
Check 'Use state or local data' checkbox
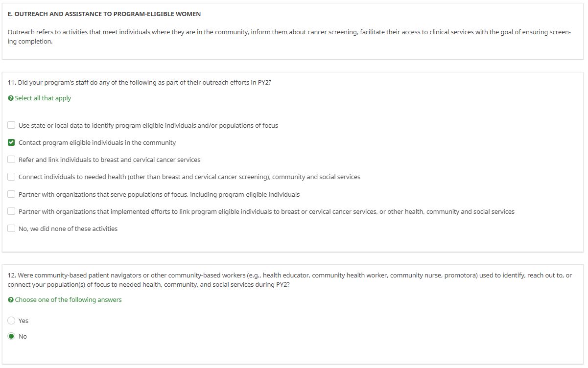click(x=11, y=125)
